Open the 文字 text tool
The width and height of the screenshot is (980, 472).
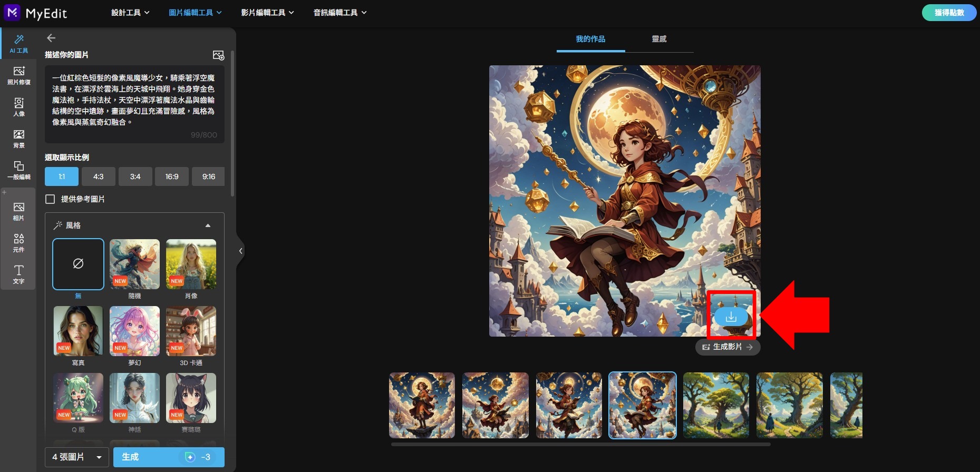[18, 274]
